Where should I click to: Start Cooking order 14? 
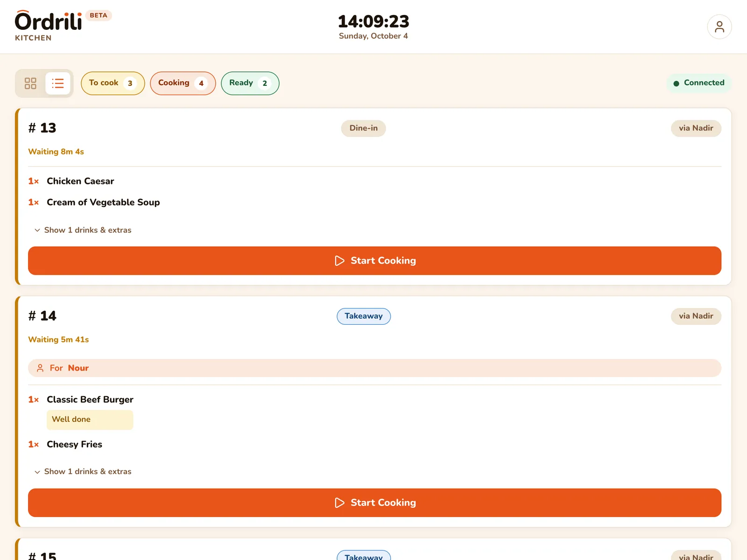click(x=374, y=503)
